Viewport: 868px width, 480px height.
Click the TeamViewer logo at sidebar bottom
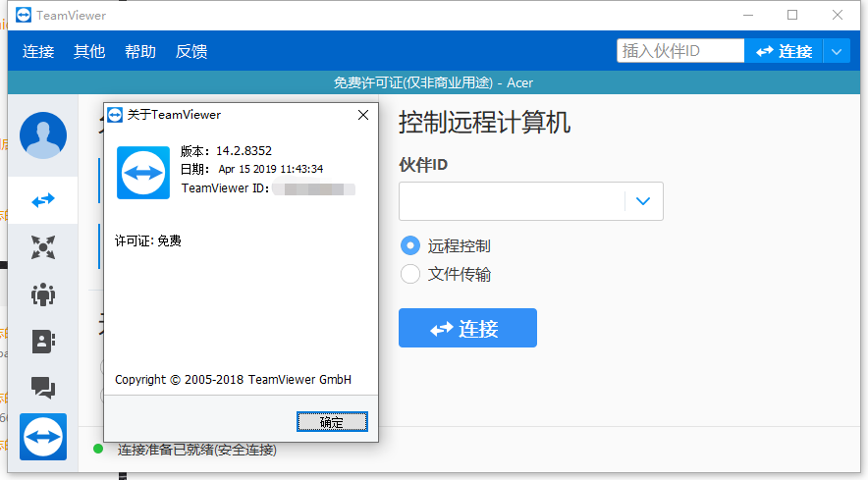tap(43, 437)
